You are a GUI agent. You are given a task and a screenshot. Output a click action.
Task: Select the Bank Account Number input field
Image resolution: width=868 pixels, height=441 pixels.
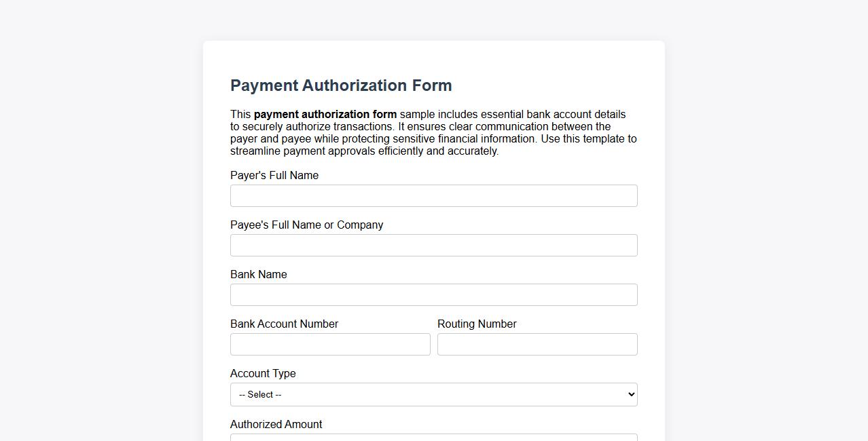tap(330, 344)
